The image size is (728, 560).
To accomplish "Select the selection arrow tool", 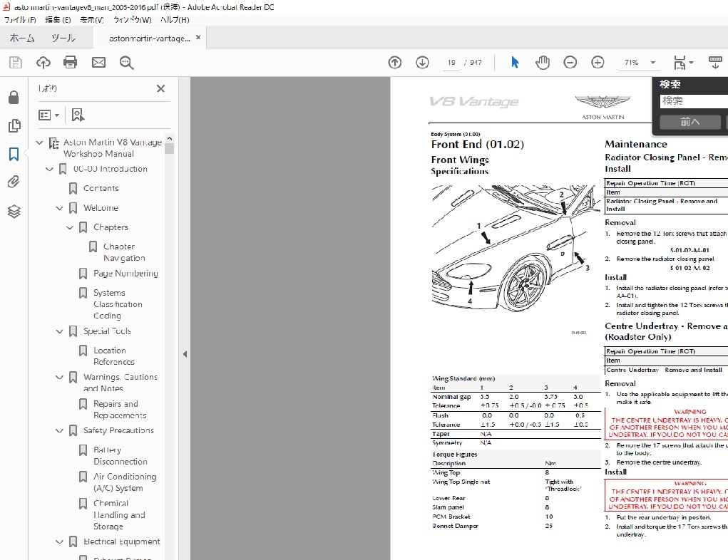I will pos(514,62).
